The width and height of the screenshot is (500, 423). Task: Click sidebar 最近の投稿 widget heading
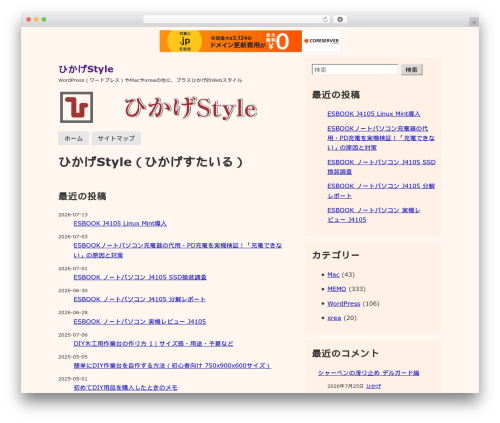click(x=336, y=95)
